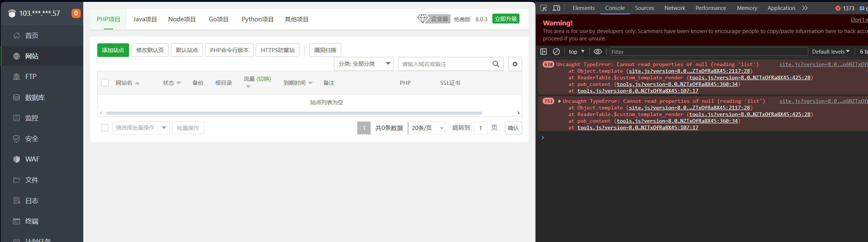Image resolution: width=868 pixels, height=242 pixels.
Task: Click the 默认站点 button
Action: click(187, 50)
